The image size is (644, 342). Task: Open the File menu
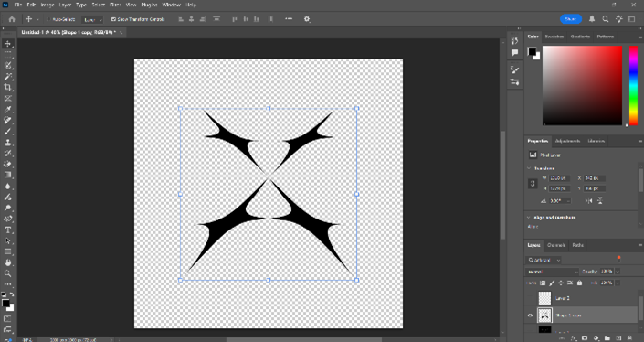point(18,5)
